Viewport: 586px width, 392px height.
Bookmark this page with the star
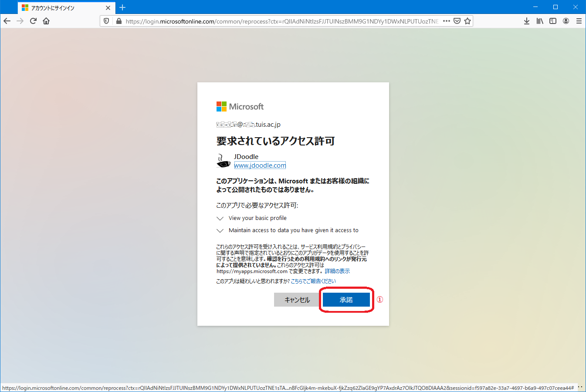tap(467, 21)
